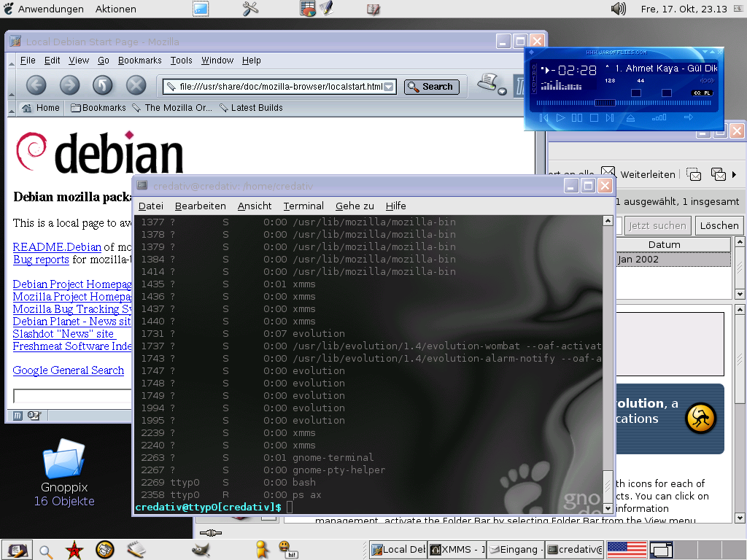This screenshot has height=560, width=747.
Task: Toggle repeat with the XMMS arrow icon
Action: coord(689,117)
